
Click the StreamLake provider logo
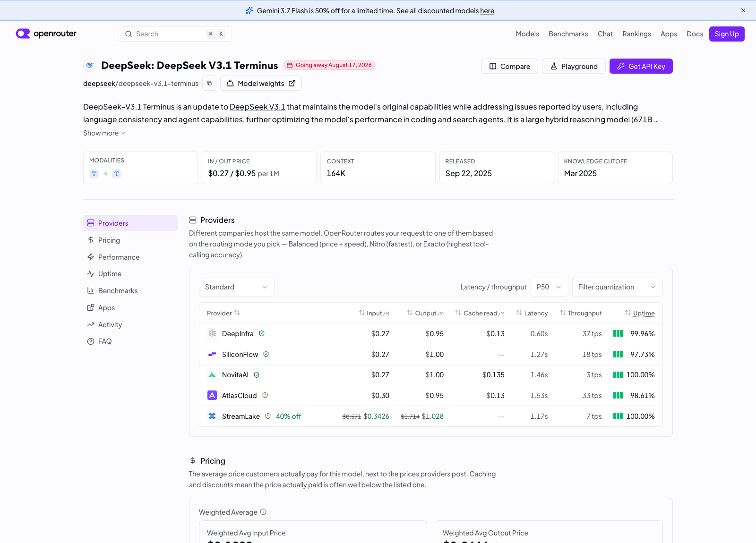(212, 416)
